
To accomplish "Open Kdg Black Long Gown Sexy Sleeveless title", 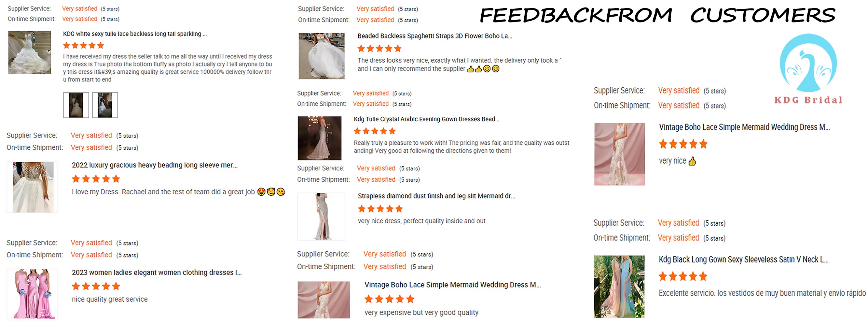I will [744, 259].
